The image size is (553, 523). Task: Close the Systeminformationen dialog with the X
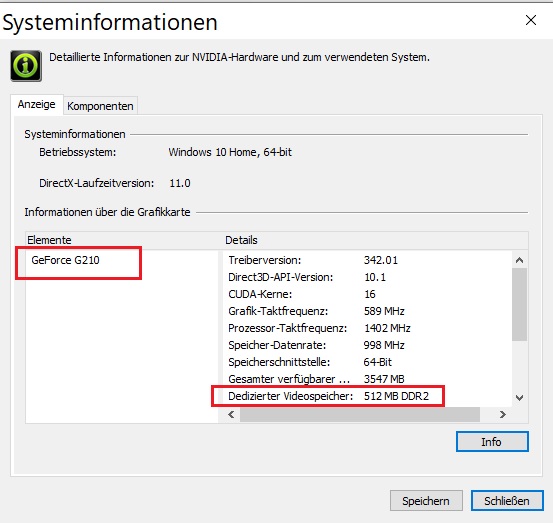point(531,20)
